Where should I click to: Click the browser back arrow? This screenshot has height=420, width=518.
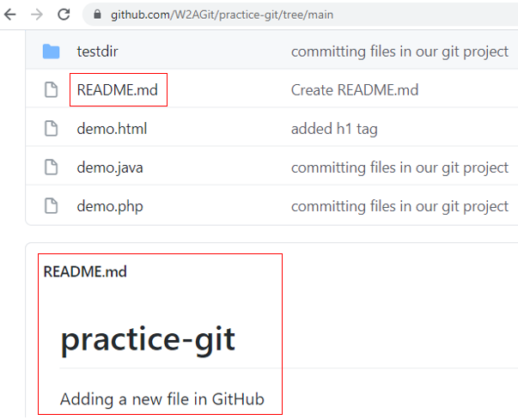click(x=10, y=15)
